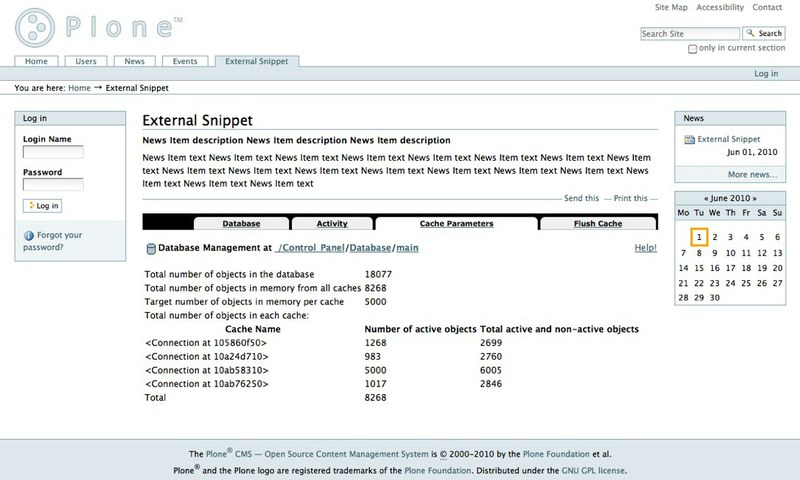Screen dimensions: 800x480
Task: Click the Password input field
Action: 53,185
